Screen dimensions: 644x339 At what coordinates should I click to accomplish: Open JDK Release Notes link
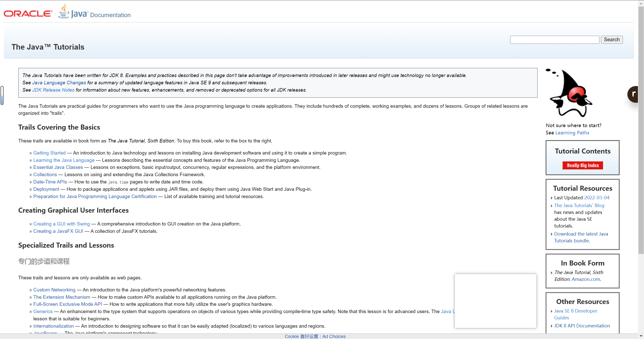[53, 90]
